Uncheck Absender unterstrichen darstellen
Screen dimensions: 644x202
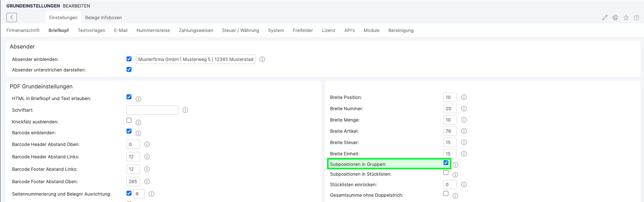129,70
